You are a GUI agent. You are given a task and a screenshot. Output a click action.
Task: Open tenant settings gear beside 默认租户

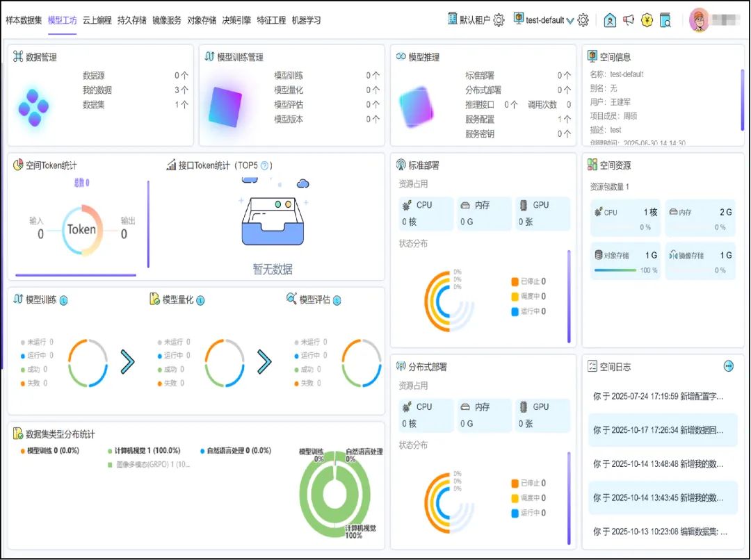coord(498,20)
